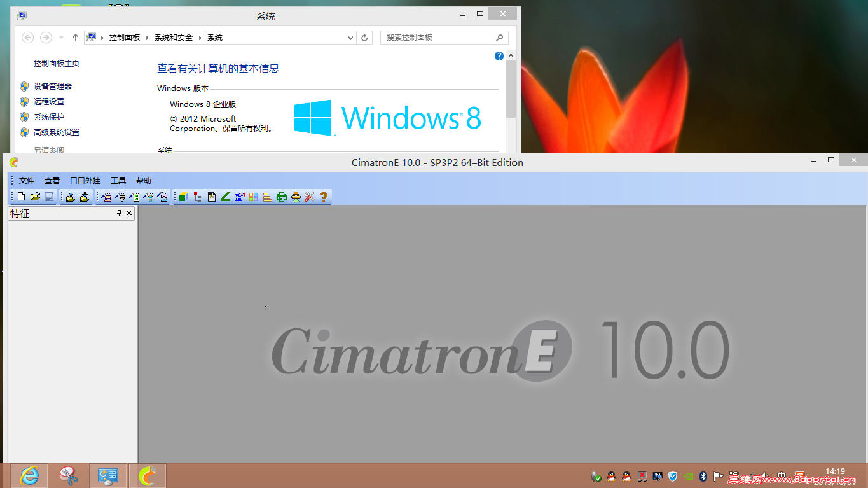Expand the arrow before 控制面板 breadcrumb

click(x=102, y=38)
